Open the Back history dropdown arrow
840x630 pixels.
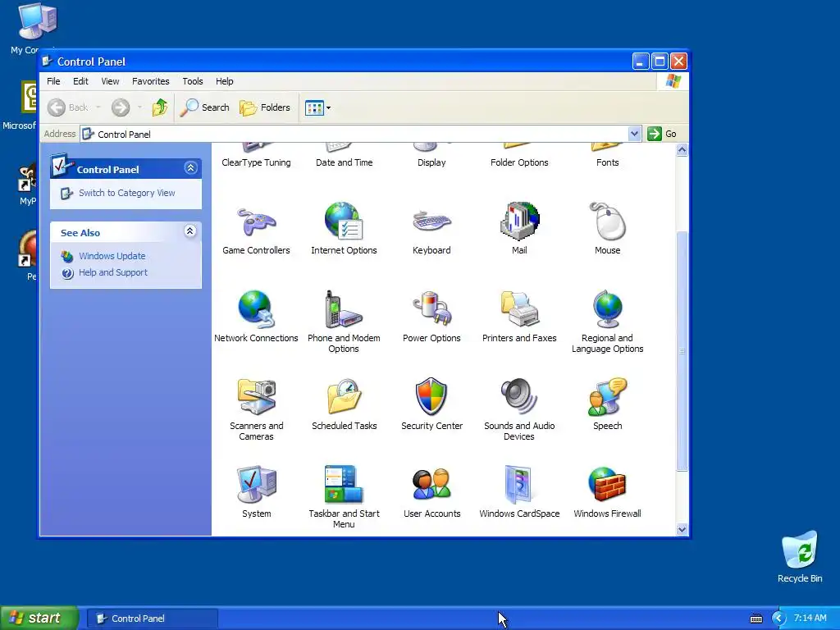[x=98, y=107]
